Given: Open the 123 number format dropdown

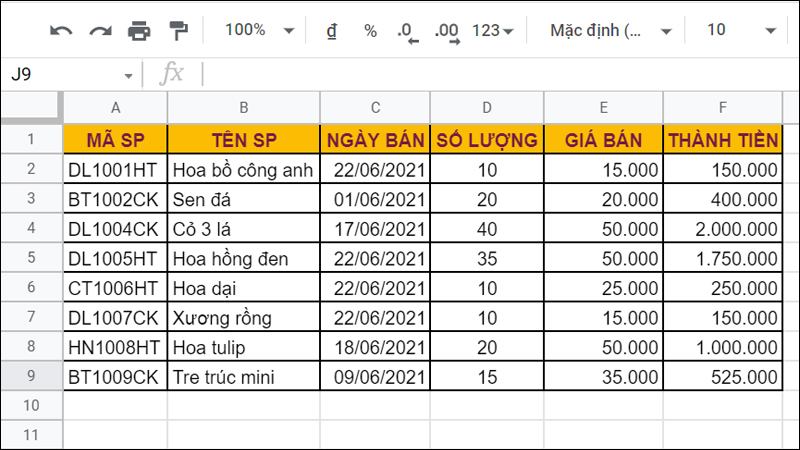Looking at the screenshot, I should click(492, 31).
